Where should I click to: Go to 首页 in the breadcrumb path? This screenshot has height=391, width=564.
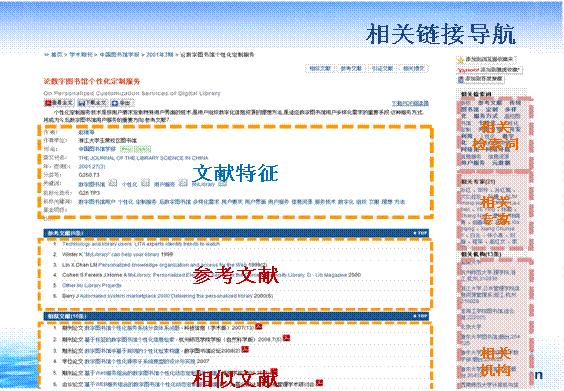56,55
